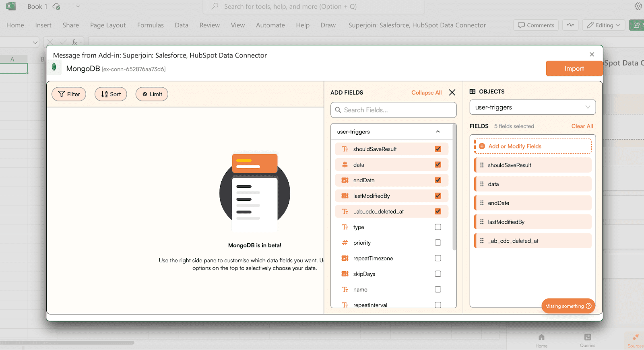
Task: Close the Add Fields panel with X
Action: [452, 93]
